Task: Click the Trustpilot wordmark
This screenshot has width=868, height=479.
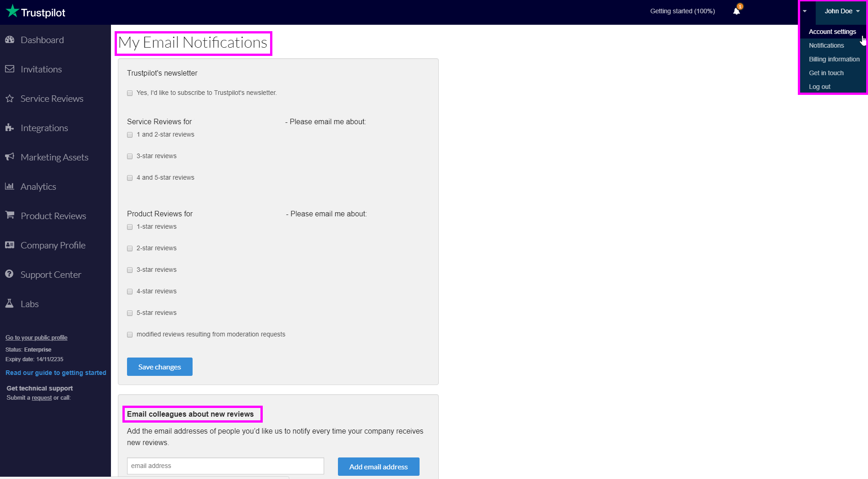Action: coord(43,12)
